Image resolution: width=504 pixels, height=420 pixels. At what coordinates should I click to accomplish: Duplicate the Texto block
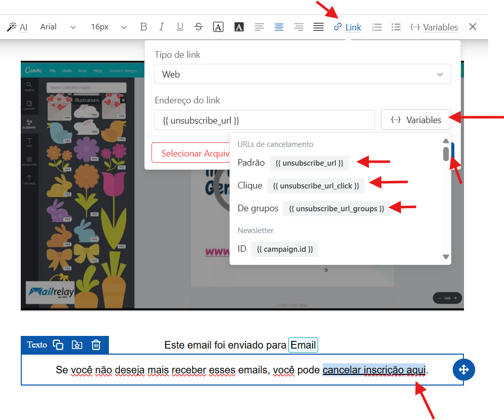pos(58,345)
